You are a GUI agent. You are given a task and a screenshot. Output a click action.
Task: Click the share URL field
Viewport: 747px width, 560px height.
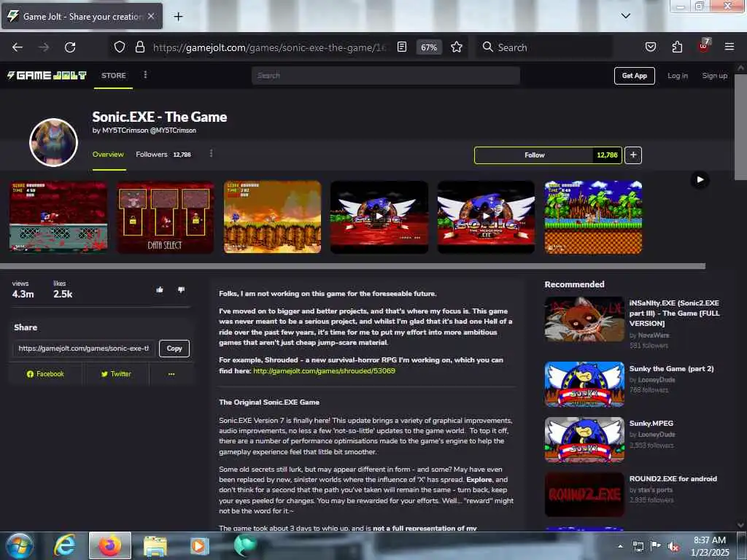click(x=84, y=349)
